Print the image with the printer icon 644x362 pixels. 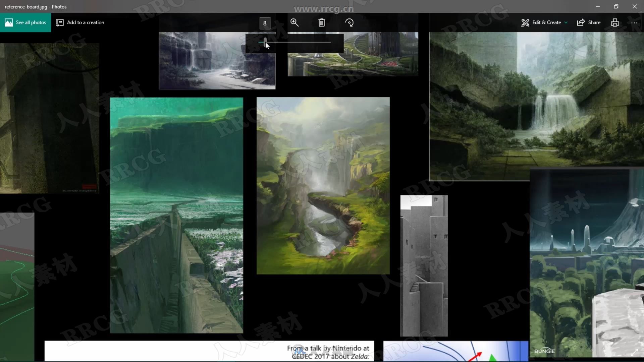coord(615,22)
